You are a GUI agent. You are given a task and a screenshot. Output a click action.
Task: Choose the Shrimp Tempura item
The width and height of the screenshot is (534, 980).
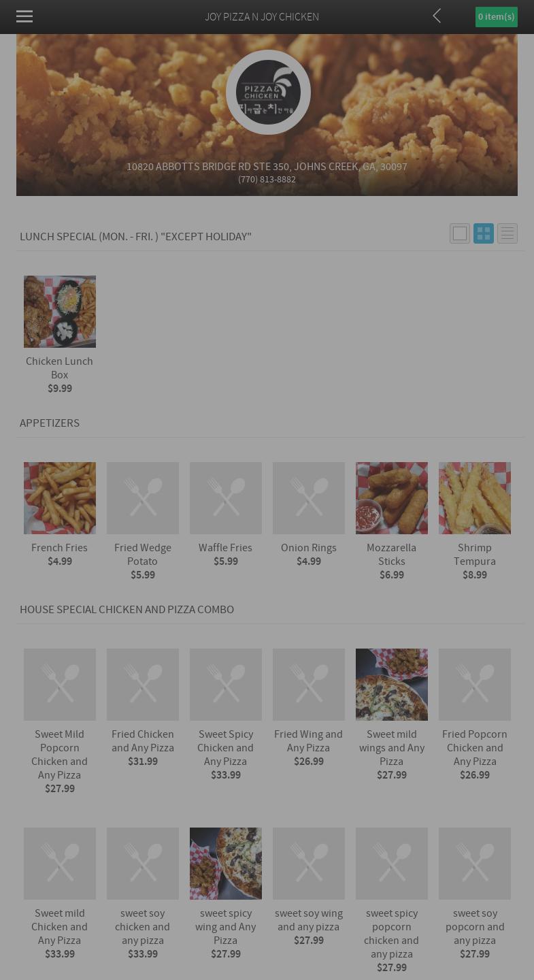(x=475, y=498)
